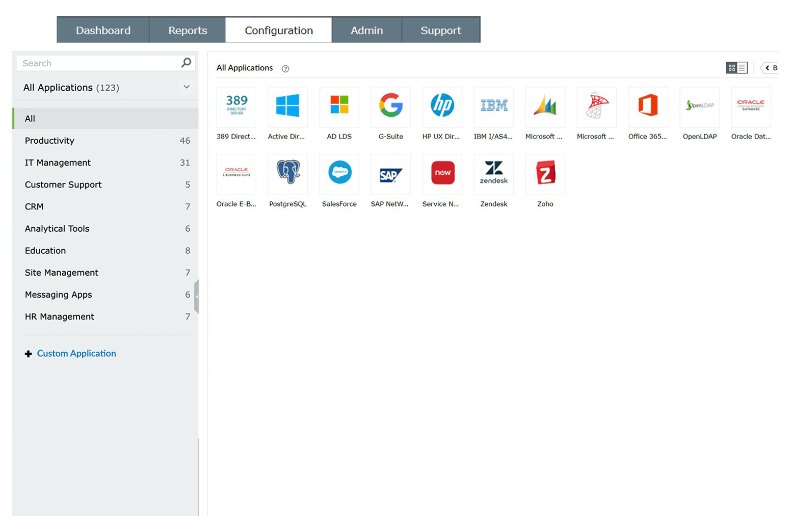Viewport: 792px width, 532px height.
Task: Filter by Productivity category
Action: 106,141
